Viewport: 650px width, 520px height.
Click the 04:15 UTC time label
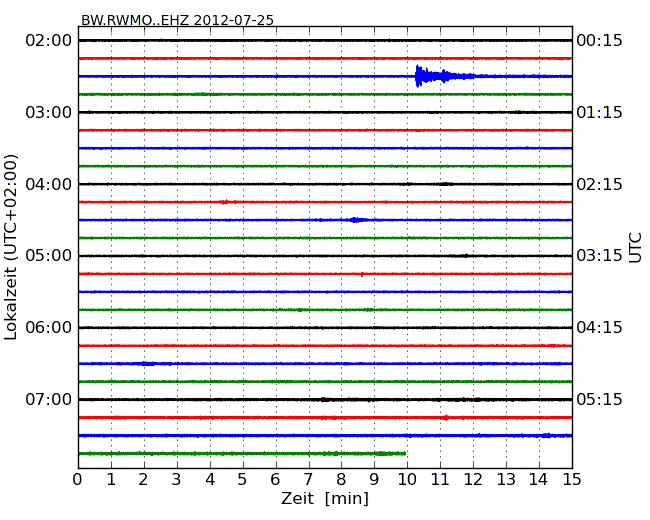599,328
